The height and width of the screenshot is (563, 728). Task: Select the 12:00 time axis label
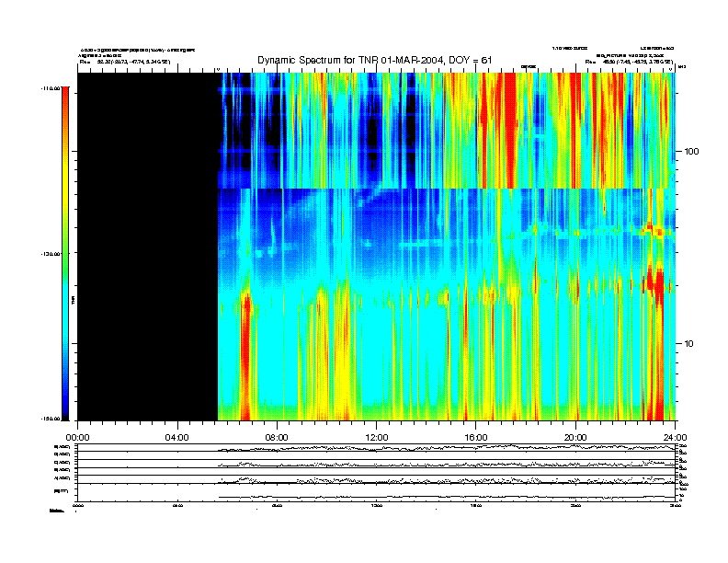[377, 438]
